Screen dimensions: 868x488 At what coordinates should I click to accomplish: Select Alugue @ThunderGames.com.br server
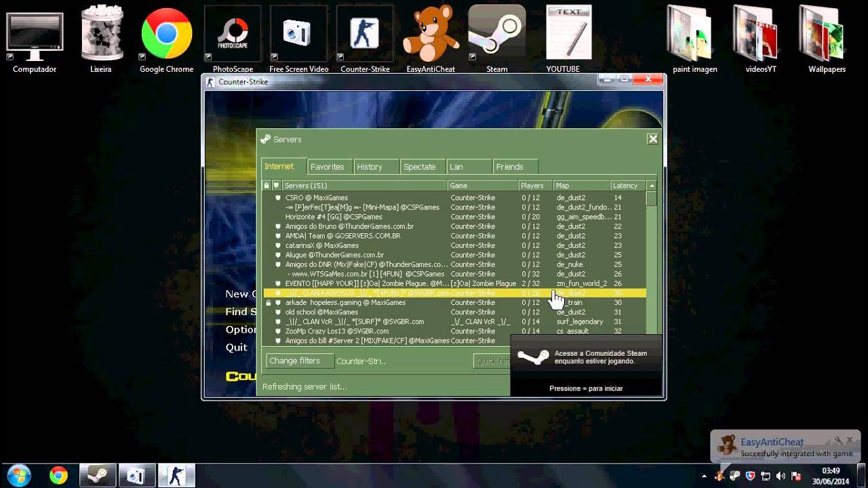pos(454,255)
